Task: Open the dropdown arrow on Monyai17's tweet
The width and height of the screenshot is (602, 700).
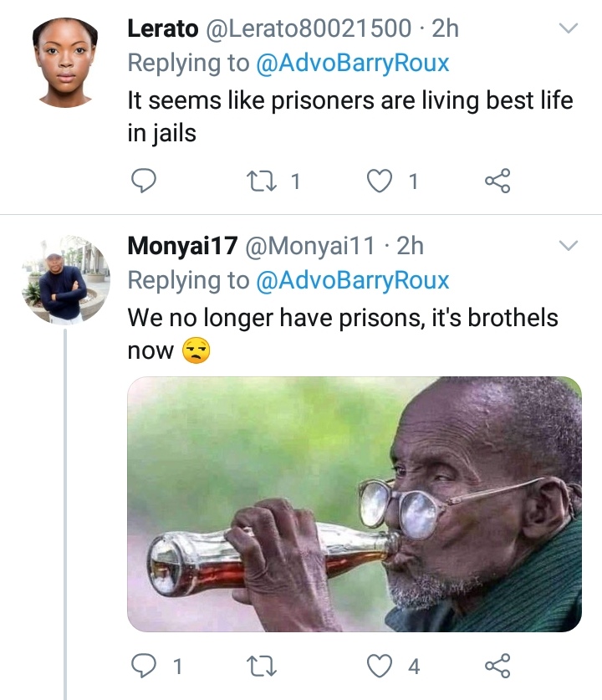Action: pyautogui.click(x=569, y=246)
